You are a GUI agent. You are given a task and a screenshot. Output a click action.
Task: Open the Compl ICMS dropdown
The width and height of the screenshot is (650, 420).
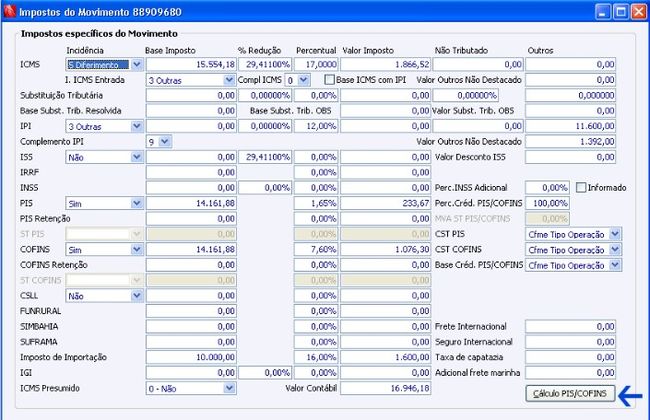coord(303,80)
